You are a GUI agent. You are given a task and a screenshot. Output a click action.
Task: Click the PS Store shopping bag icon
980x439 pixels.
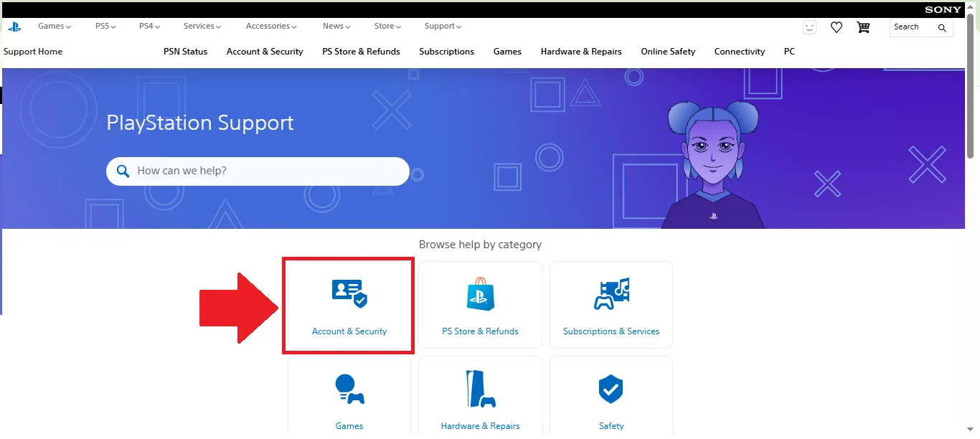(480, 293)
